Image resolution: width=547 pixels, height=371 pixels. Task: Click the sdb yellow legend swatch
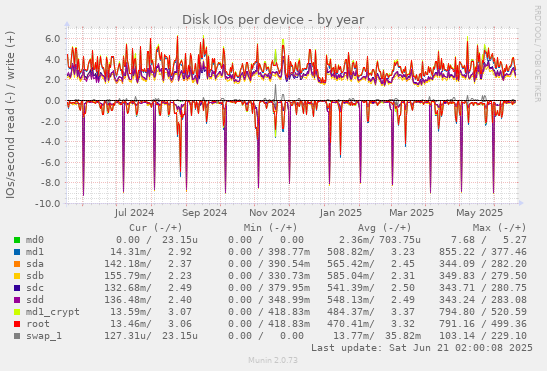(x=17, y=276)
